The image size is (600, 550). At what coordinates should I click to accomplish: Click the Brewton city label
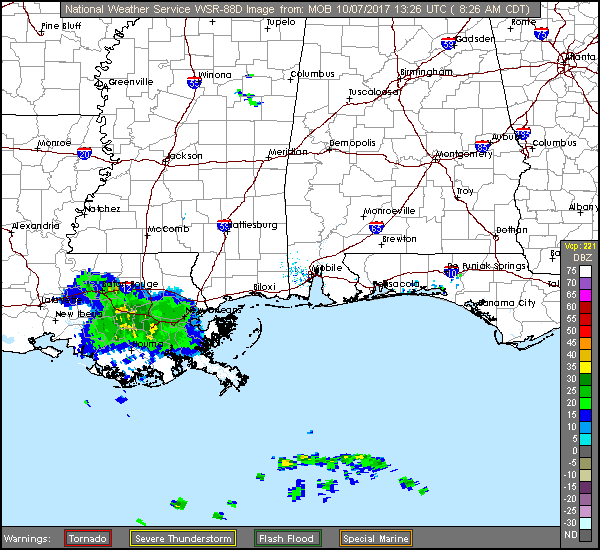(399, 239)
